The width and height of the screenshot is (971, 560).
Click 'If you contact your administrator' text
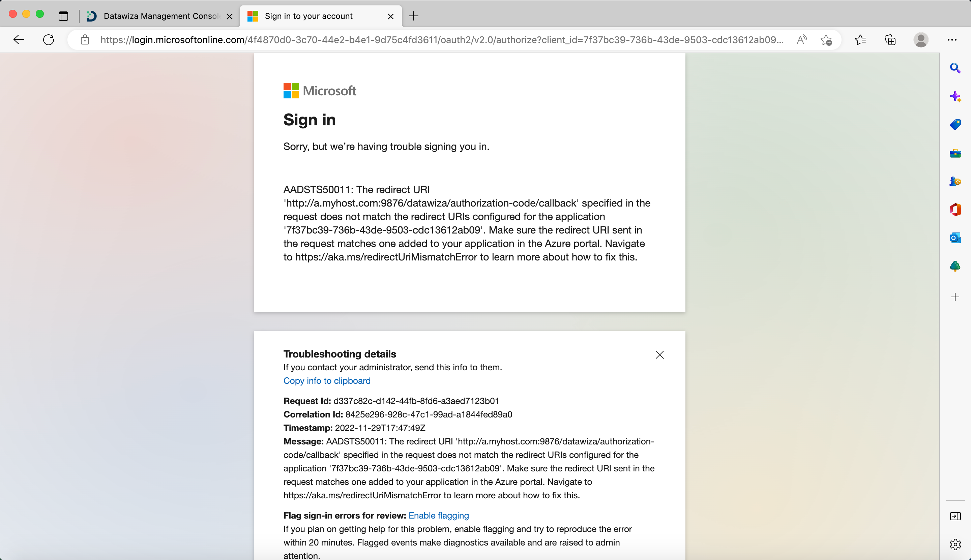click(392, 367)
